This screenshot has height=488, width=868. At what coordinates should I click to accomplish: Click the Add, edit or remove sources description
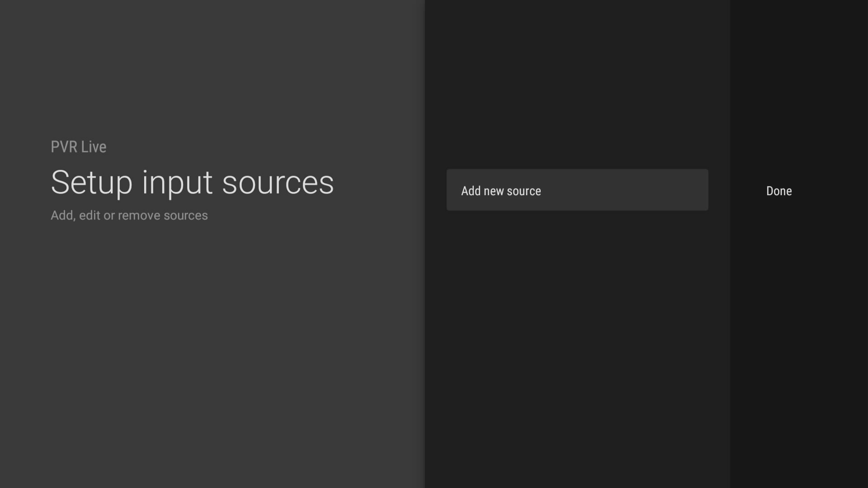[129, 216]
